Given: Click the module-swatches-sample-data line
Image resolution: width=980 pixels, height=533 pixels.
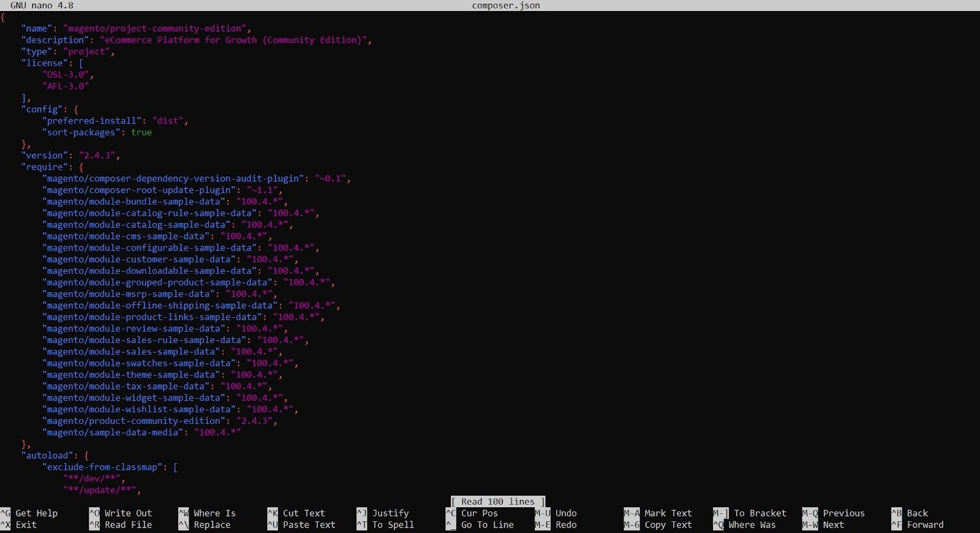Looking at the screenshot, I should (x=170, y=363).
